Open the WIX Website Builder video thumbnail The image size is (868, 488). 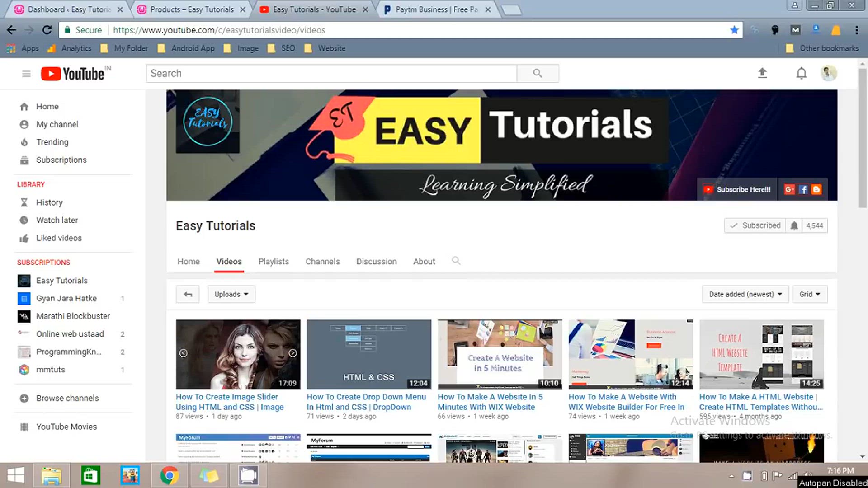click(x=631, y=354)
